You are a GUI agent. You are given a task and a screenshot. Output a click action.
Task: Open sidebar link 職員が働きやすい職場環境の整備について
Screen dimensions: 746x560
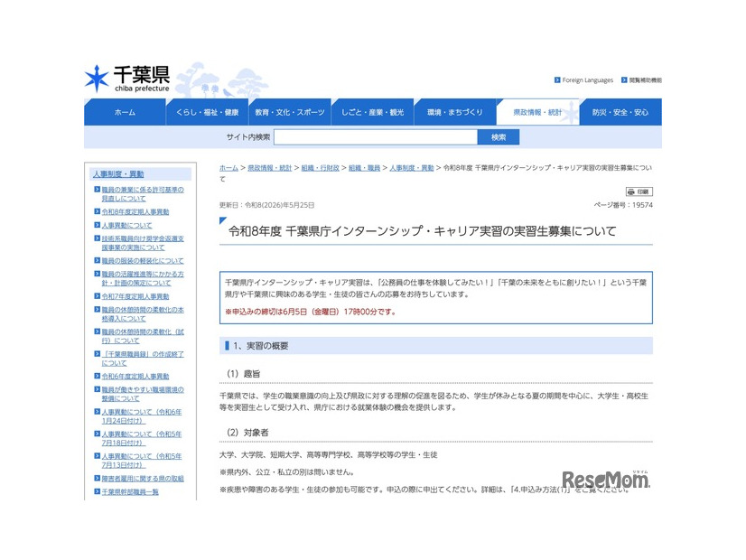[143, 394]
